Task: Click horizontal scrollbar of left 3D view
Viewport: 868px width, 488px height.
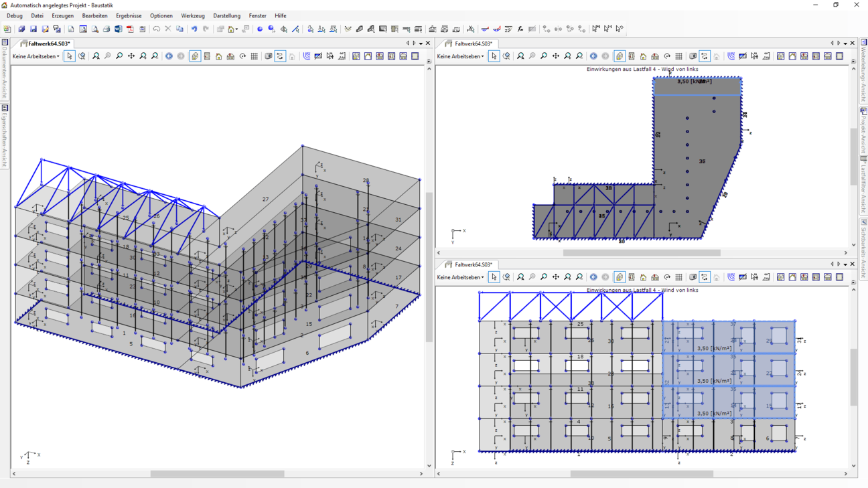Action: coord(217,474)
